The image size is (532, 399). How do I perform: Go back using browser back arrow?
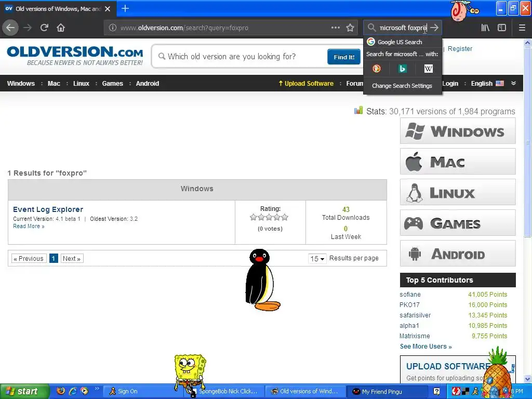(10, 28)
